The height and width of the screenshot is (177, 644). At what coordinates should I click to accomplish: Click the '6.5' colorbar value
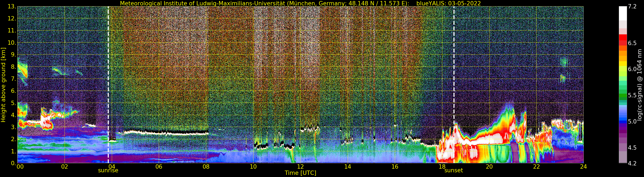tap(632, 43)
